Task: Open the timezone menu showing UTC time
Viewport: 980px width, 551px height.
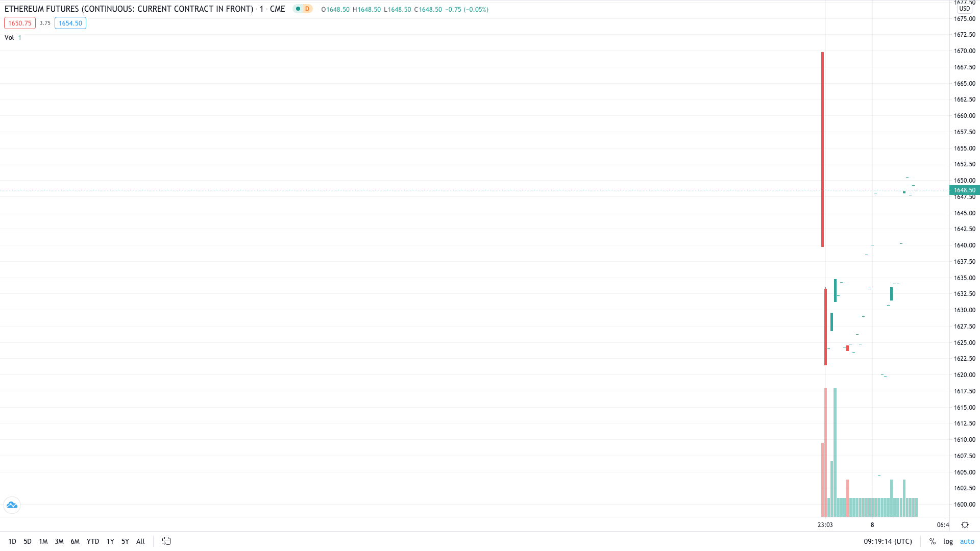Action: point(888,541)
